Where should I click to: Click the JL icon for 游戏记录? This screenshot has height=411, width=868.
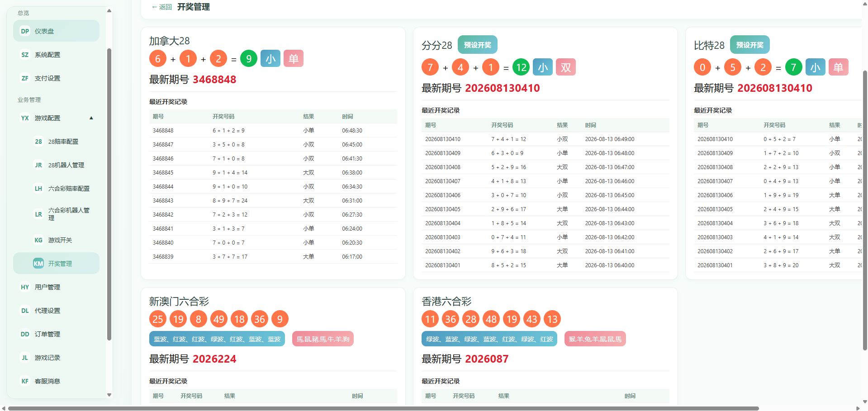tap(25, 358)
